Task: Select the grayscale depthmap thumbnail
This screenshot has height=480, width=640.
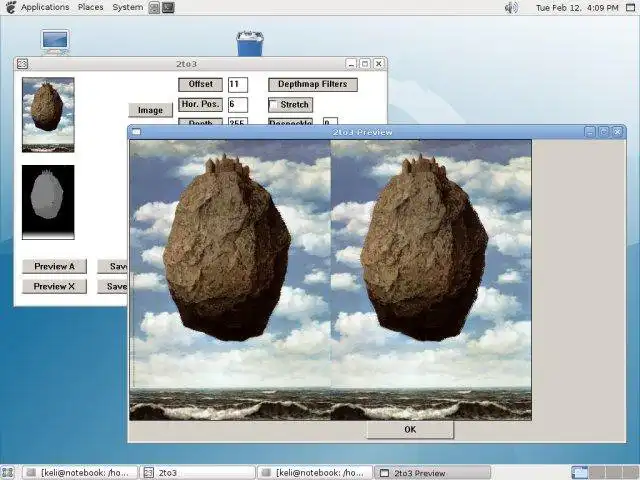Action: click(x=48, y=201)
